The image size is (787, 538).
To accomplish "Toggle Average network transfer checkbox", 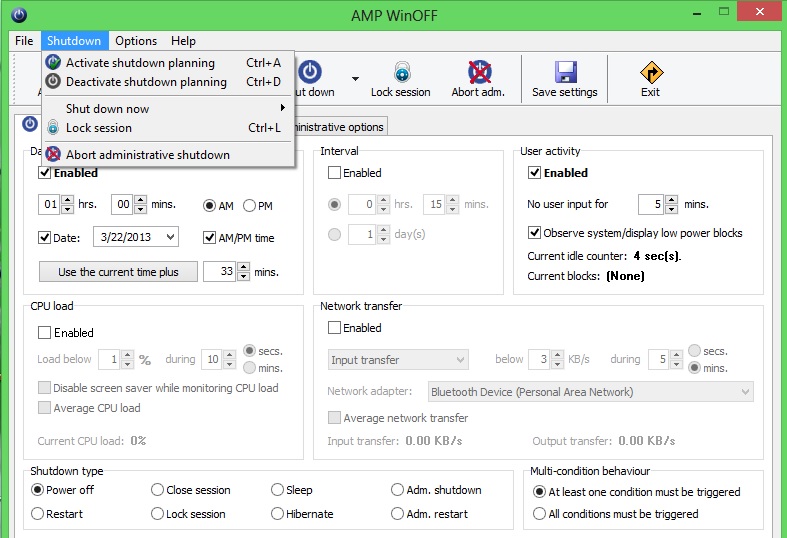I will pyautogui.click(x=334, y=418).
